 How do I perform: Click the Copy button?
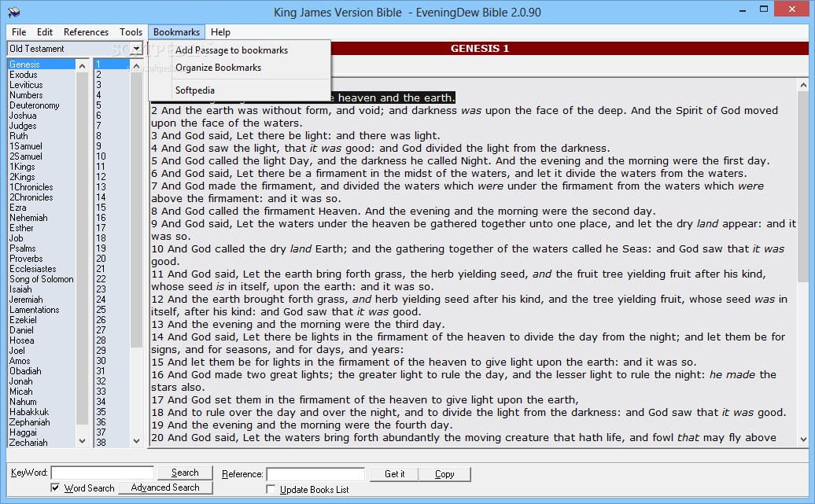444,474
